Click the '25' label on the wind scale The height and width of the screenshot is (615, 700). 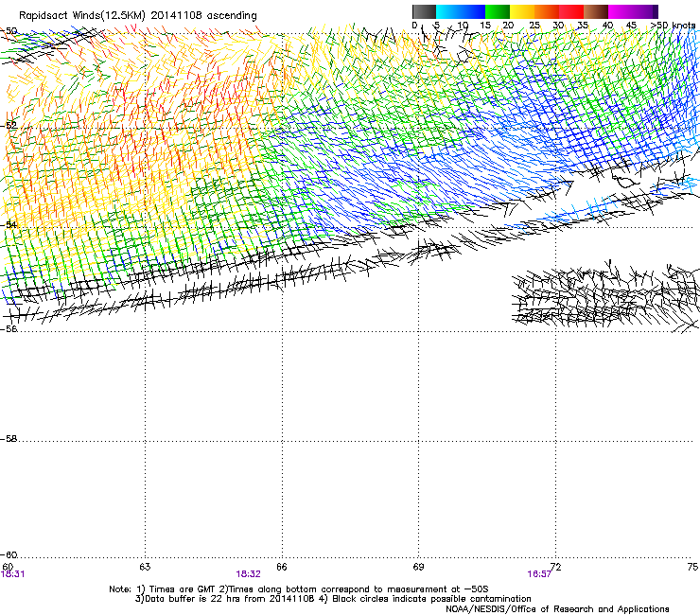coord(534,25)
